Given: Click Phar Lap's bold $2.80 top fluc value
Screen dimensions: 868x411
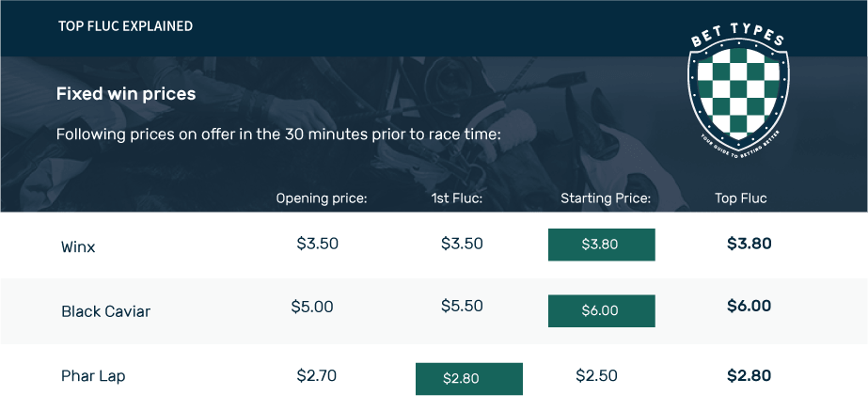Looking at the screenshot, I should click(x=749, y=375).
